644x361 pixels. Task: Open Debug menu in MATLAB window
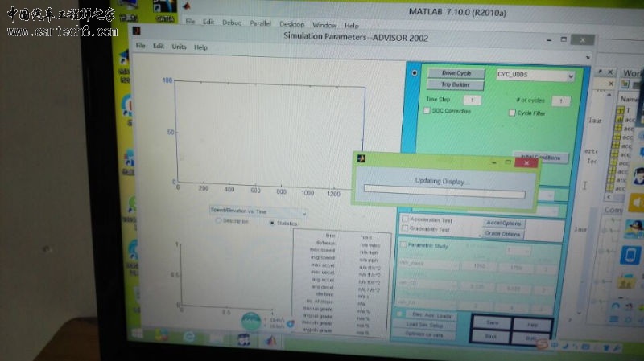coord(232,23)
